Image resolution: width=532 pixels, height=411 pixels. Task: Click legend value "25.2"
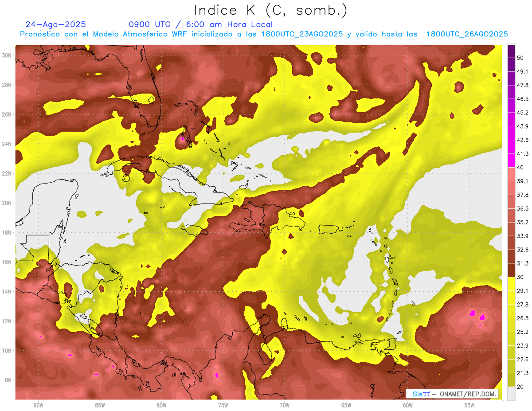523,332
